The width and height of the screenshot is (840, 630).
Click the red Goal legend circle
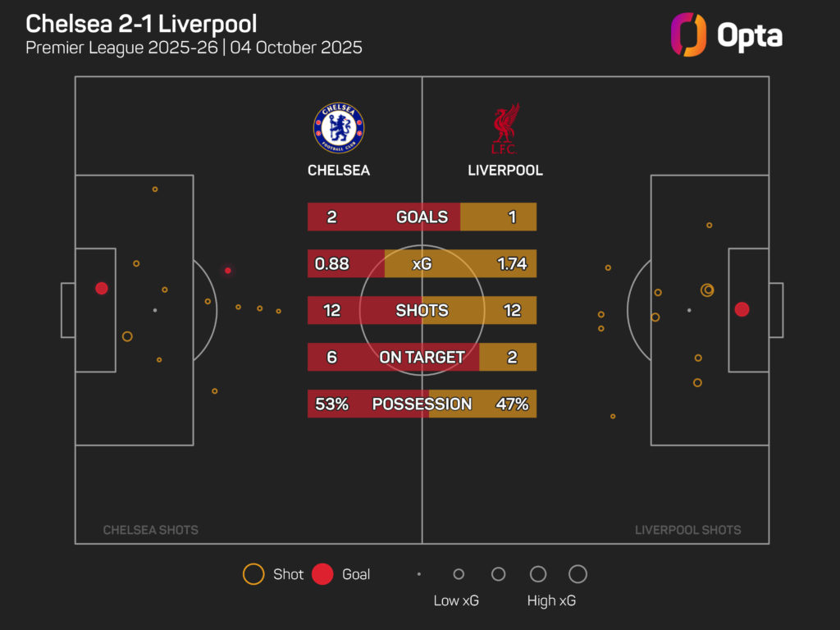(x=322, y=574)
